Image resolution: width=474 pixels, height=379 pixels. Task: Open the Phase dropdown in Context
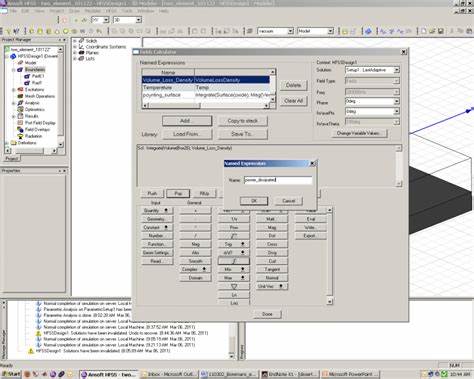click(397, 101)
